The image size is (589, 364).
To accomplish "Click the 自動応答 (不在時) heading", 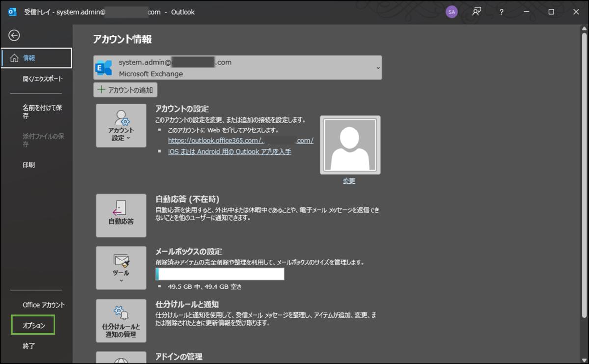I will [187, 199].
